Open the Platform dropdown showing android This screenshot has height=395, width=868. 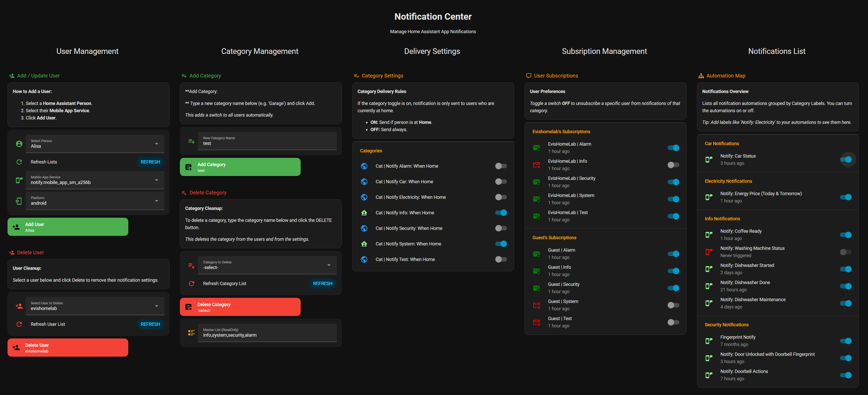(x=95, y=201)
